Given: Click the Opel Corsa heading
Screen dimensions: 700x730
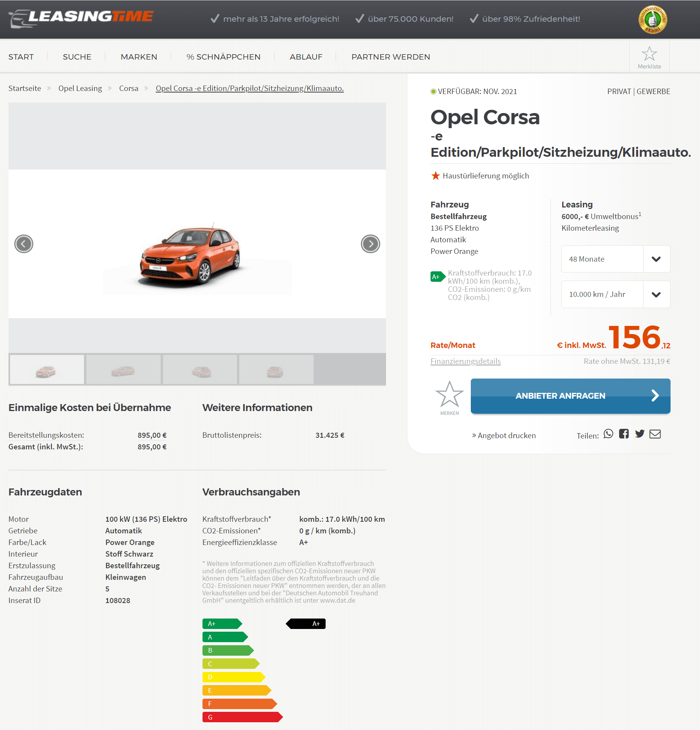Looking at the screenshot, I should [x=485, y=117].
